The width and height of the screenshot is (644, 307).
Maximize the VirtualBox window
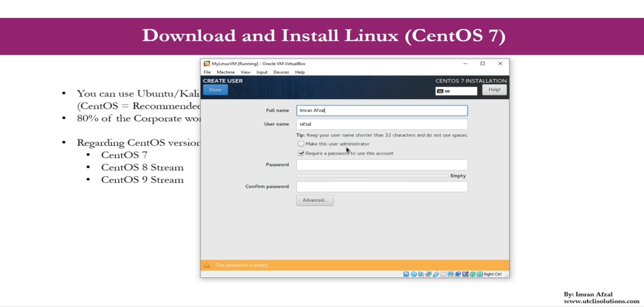pos(483,64)
